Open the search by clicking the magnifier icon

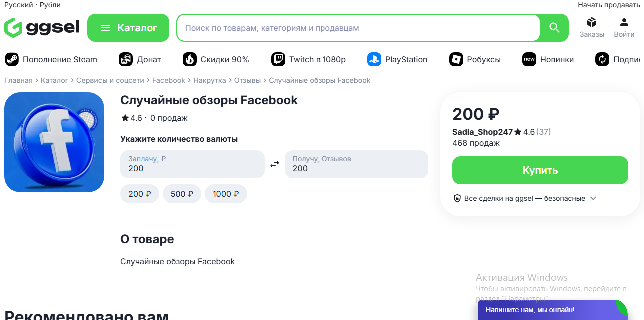[554, 28]
